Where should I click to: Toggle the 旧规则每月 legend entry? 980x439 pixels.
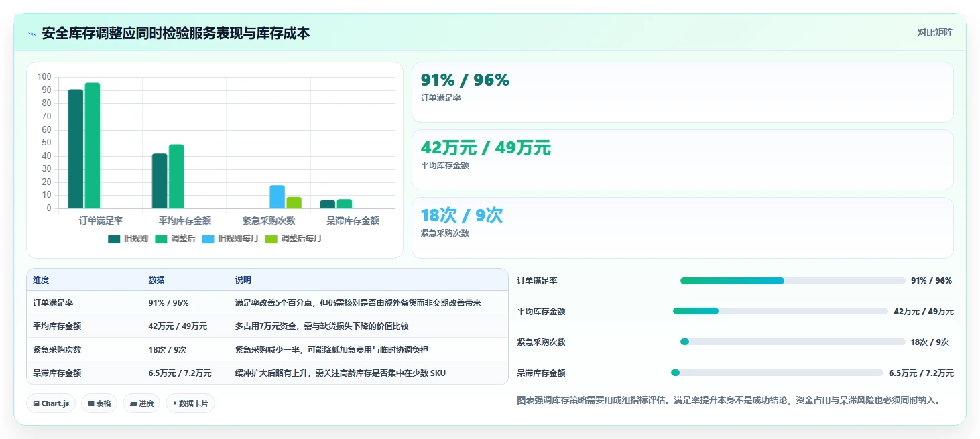point(230,239)
